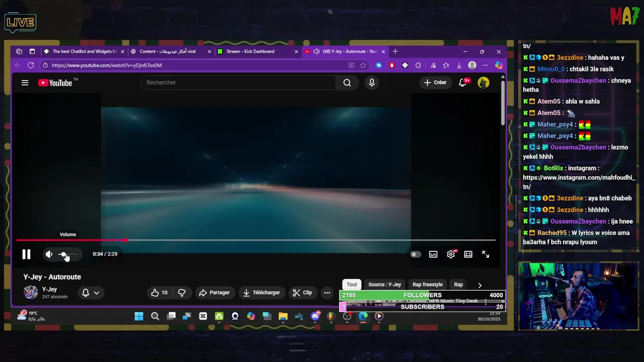Go back with the browser back arrow
Image resolution: width=644 pixels, height=362 pixels.
(x=18, y=65)
